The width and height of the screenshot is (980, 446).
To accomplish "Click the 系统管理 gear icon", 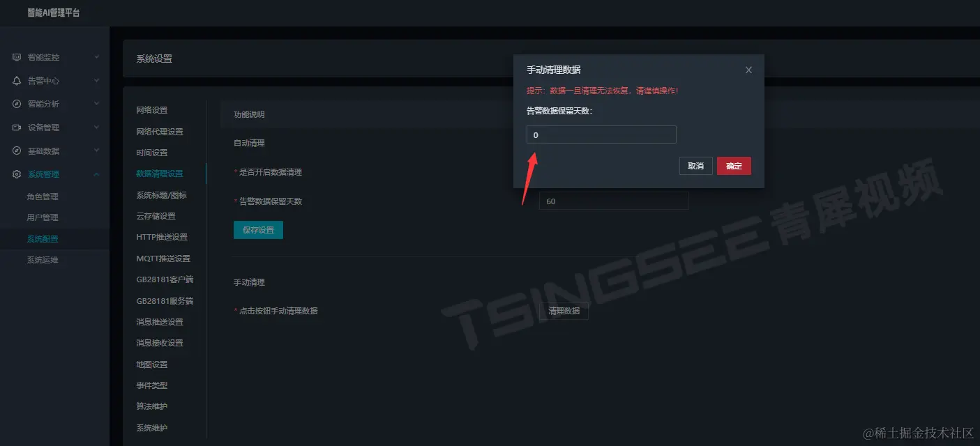I will 17,174.
